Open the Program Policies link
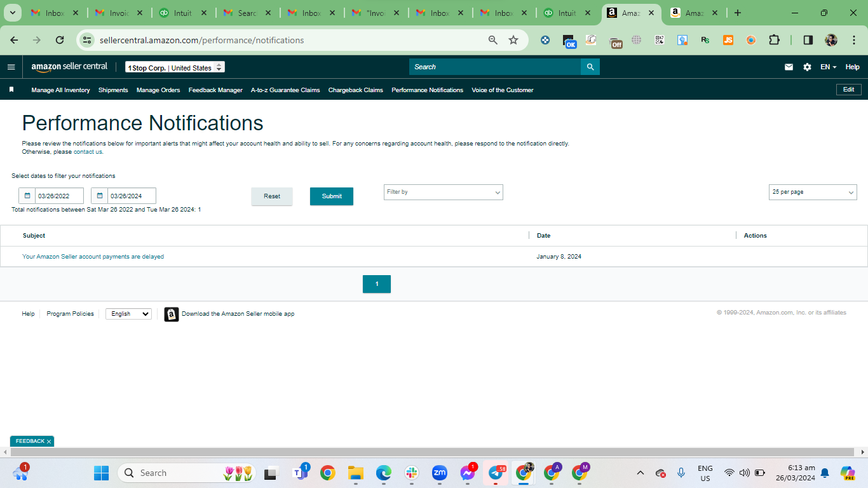 click(70, 314)
